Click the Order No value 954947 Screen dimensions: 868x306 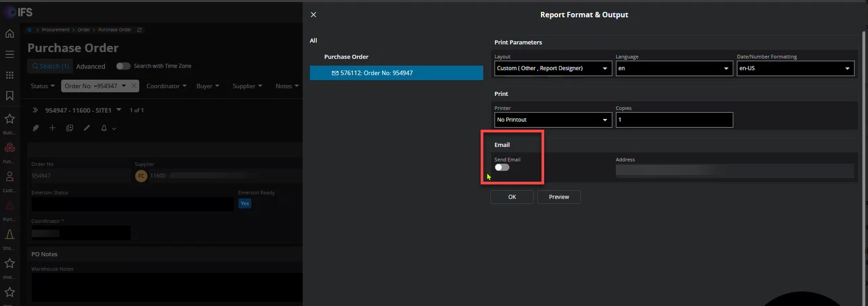[41, 176]
